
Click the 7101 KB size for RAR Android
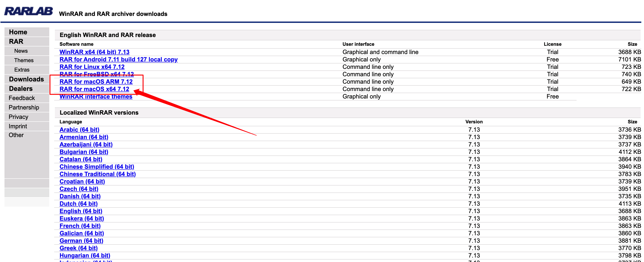629,60
